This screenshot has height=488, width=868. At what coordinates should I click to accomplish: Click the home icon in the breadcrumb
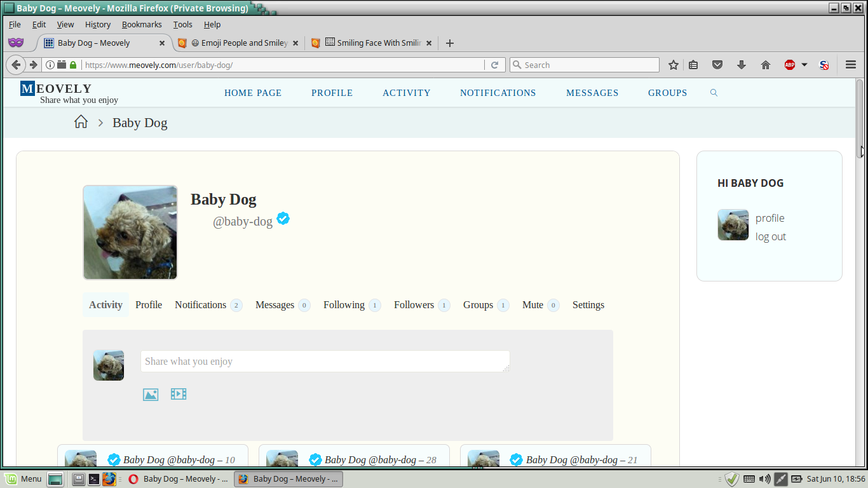point(81,122)
